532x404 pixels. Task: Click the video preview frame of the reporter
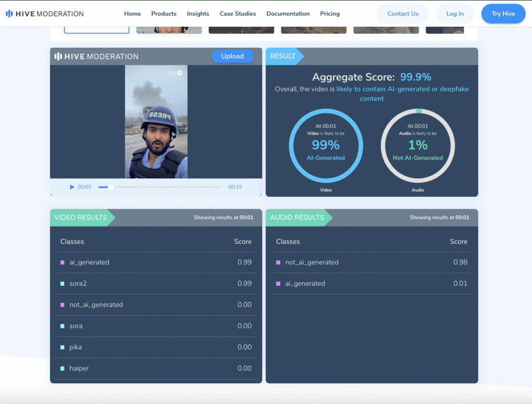point(156,122)
